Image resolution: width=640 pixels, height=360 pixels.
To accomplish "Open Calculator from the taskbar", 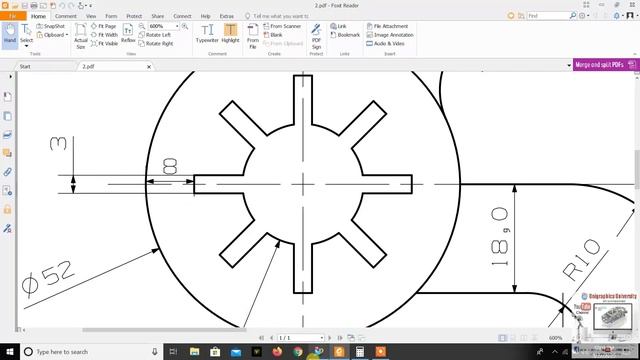I will 360,351.
